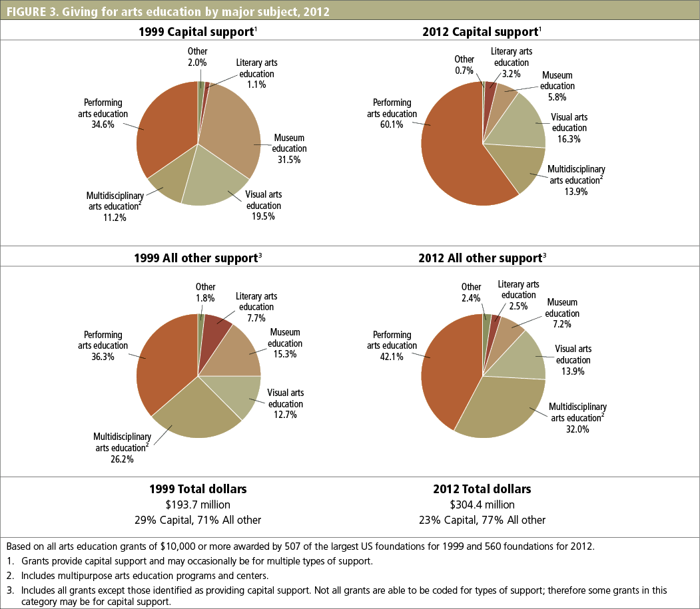Click the Museum education 5.8% label

[557, 86]
